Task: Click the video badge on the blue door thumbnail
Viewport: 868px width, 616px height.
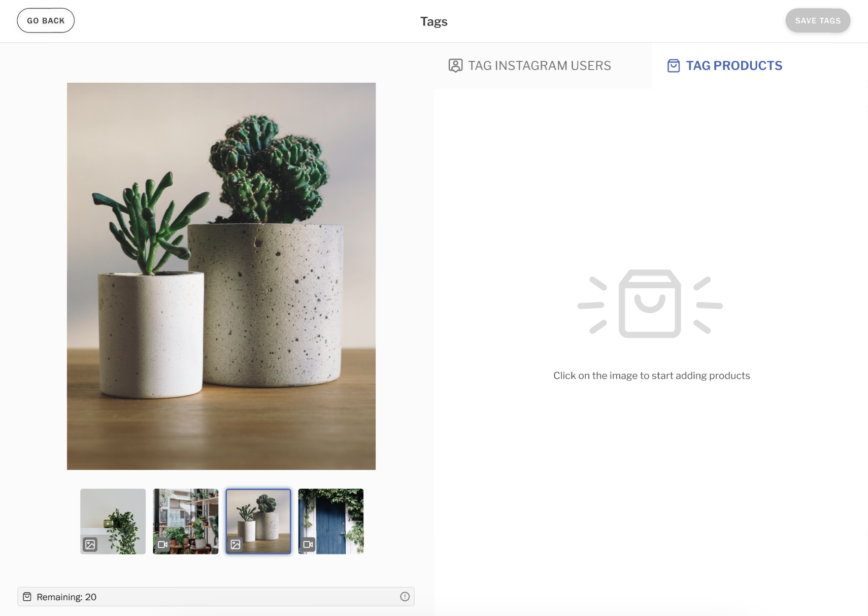Action: (308, 545)
